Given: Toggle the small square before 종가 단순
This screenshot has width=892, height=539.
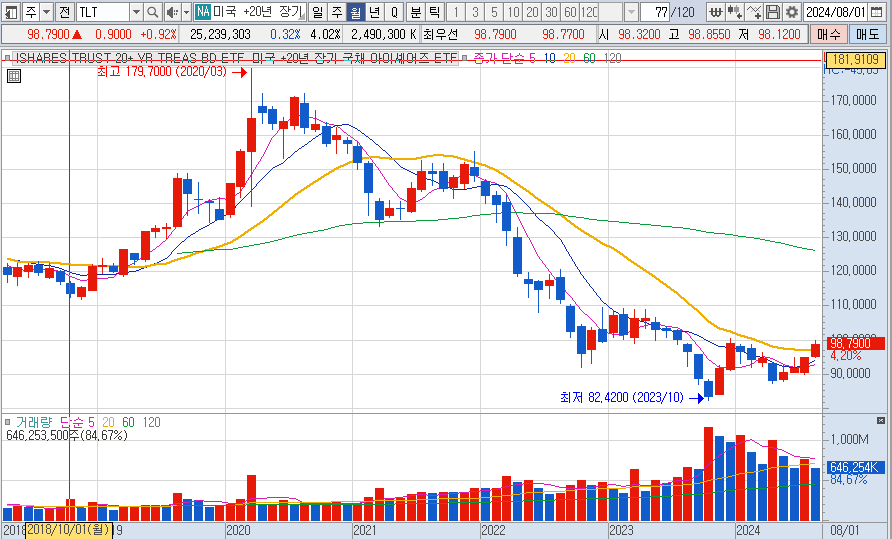Looking at the screenshot, I should (464, 58).
